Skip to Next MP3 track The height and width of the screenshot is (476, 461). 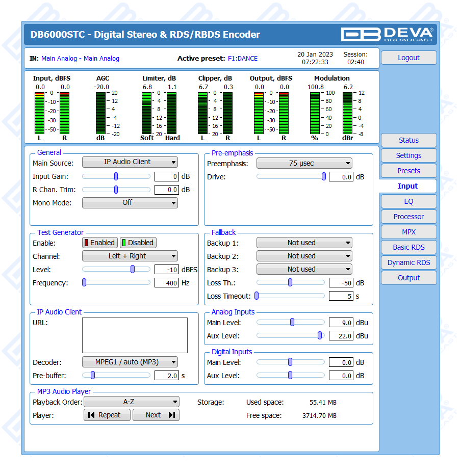156,415
